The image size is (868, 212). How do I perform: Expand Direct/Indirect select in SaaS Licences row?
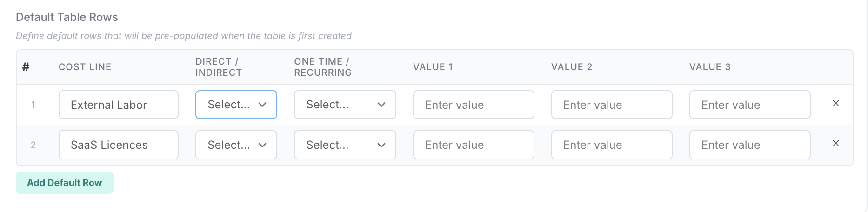point(236,145)
